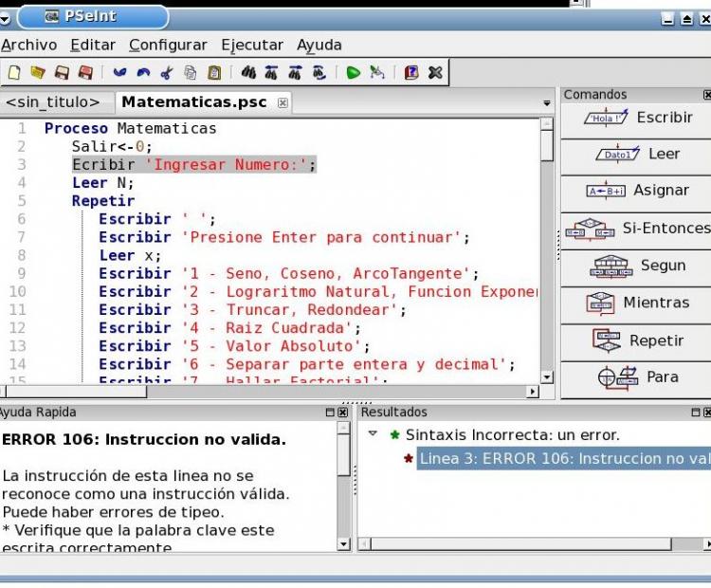Click the scissors Cut icon

[x=166, y=72]
